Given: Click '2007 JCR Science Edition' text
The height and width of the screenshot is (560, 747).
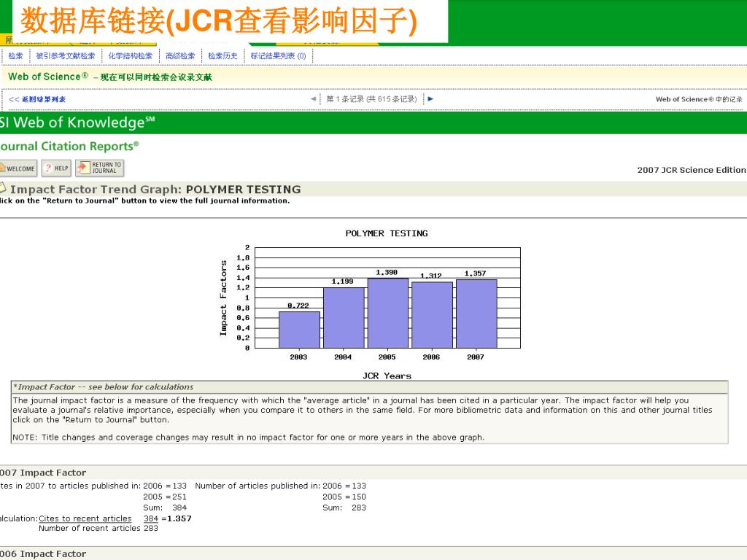Looking at the screenshot, I should tap(692, 170).
